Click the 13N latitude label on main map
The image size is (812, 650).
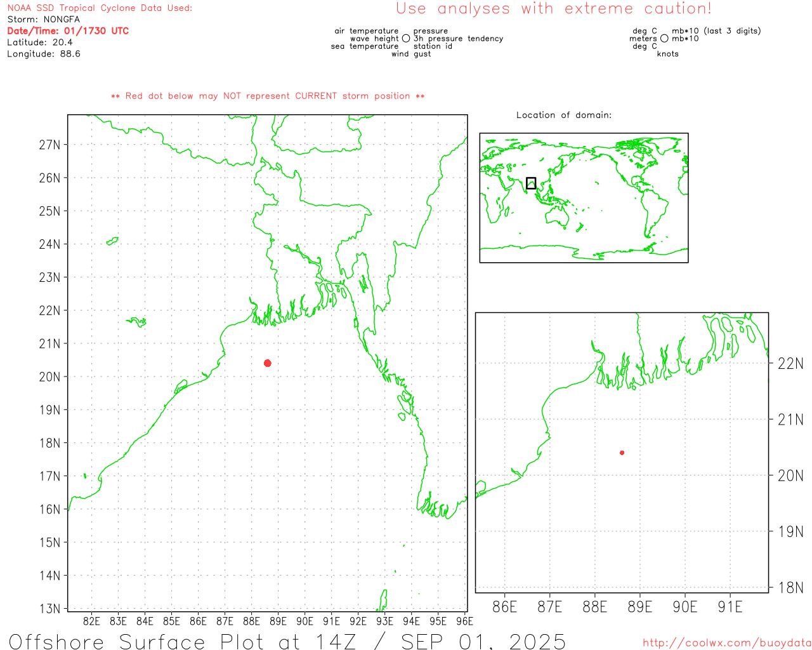[x=49, y=609]
